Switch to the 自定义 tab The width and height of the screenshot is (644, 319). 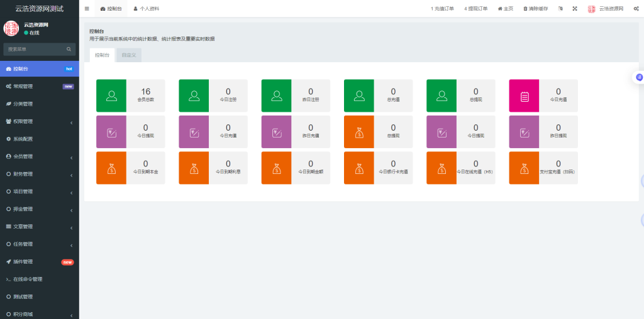click(x=128, y=55)
